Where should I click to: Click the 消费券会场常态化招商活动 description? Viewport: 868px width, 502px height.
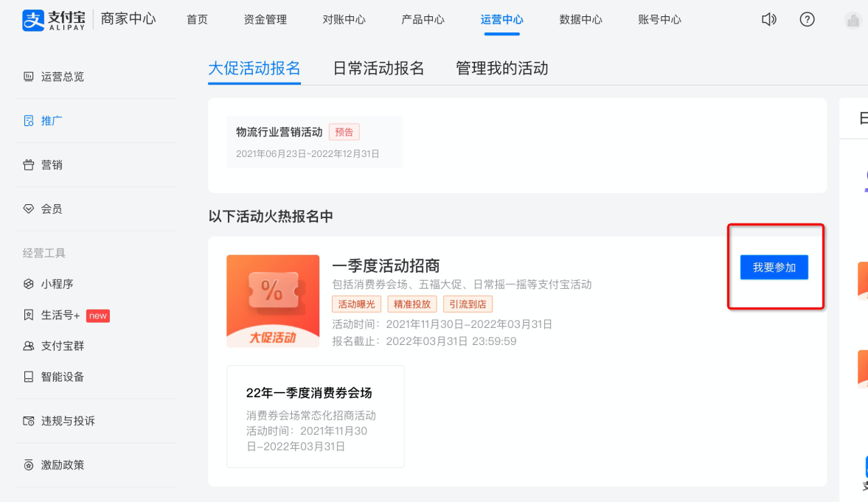pos(311,416)
